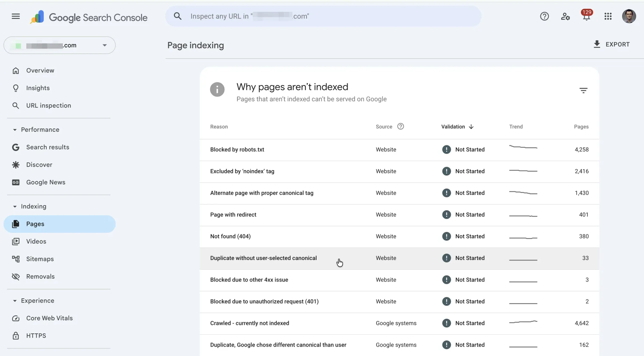Image resolution: width=644 pixels, height=356 pixels.
Task: Open Blocked by robots.txt row
Action: pyautogui.click(x=399, y=150)
